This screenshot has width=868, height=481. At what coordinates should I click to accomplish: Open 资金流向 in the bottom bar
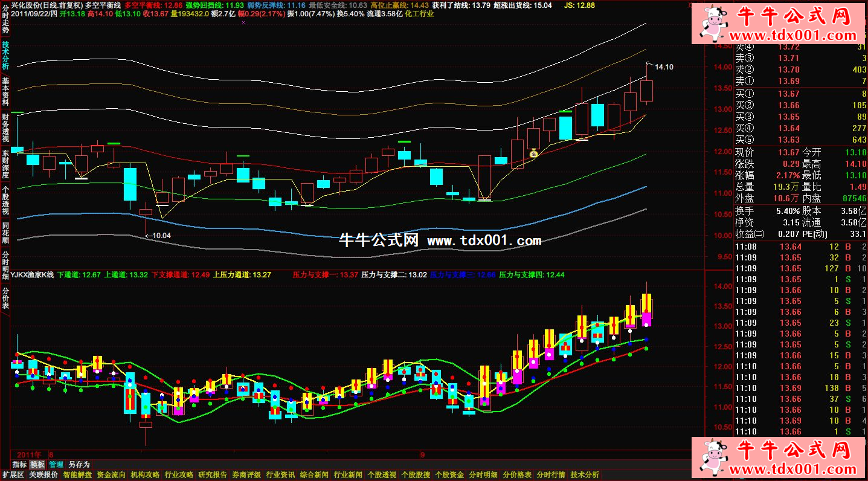(111, 475)
